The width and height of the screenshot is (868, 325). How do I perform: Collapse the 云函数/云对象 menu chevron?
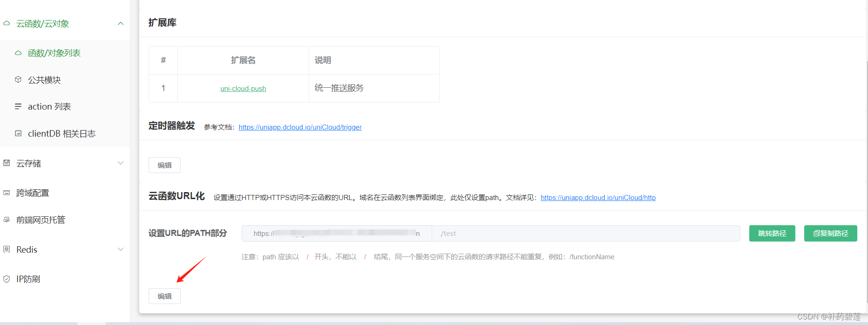[x=121, y=23]
